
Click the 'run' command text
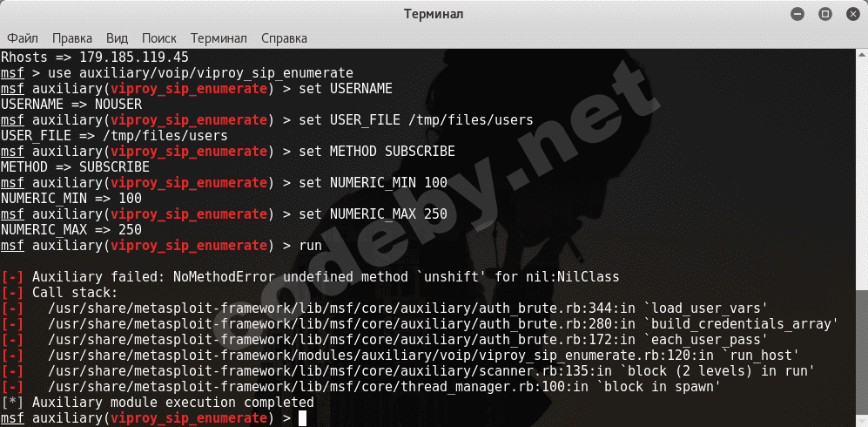point(310,246)
